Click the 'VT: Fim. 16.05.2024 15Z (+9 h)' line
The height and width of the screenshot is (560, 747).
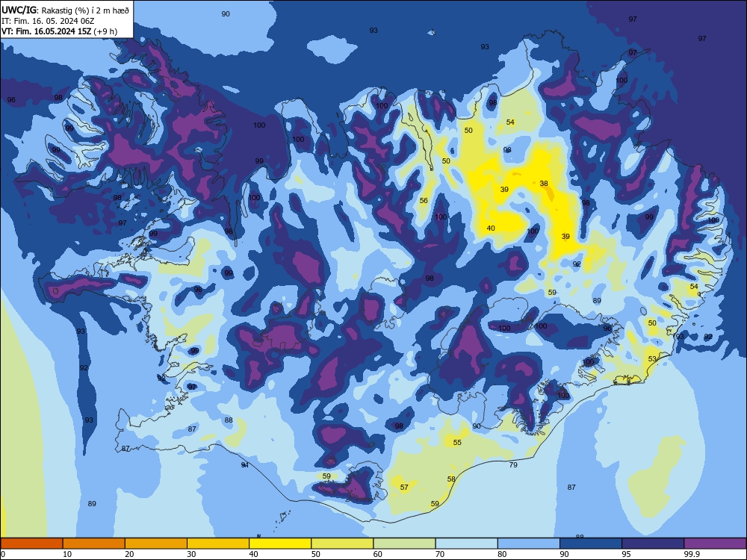[x=59, y=32]
